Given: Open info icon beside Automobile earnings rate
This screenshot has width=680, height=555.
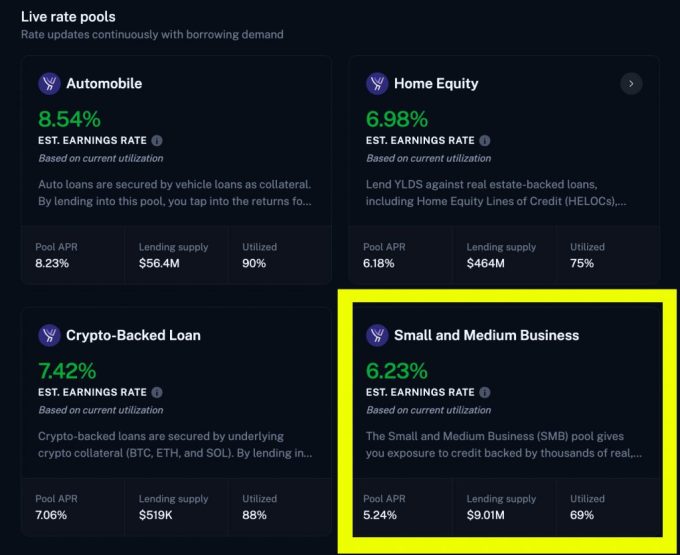Looking at the screenshot, I should pyautogui.click(x=157, y=140).
